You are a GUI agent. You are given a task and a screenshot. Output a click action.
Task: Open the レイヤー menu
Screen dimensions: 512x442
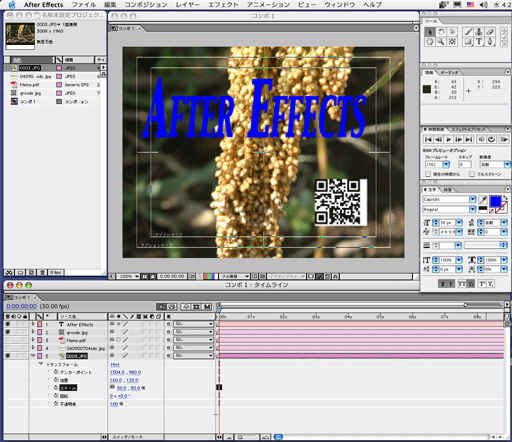click(188, 5)
